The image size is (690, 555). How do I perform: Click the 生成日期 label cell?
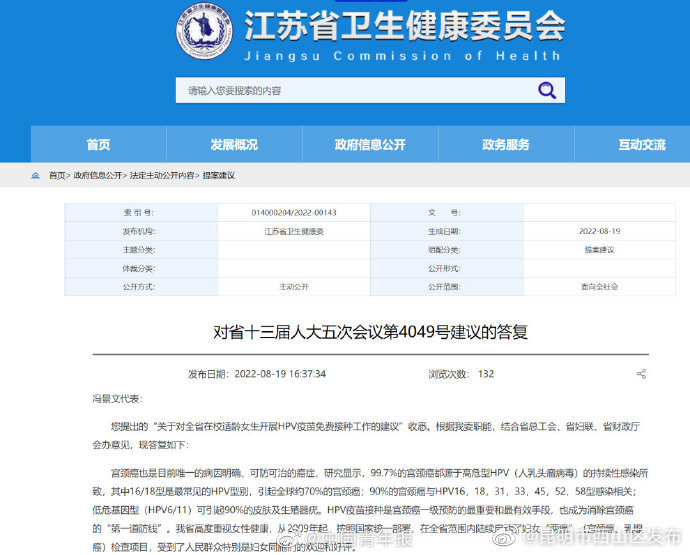[447, 232]
